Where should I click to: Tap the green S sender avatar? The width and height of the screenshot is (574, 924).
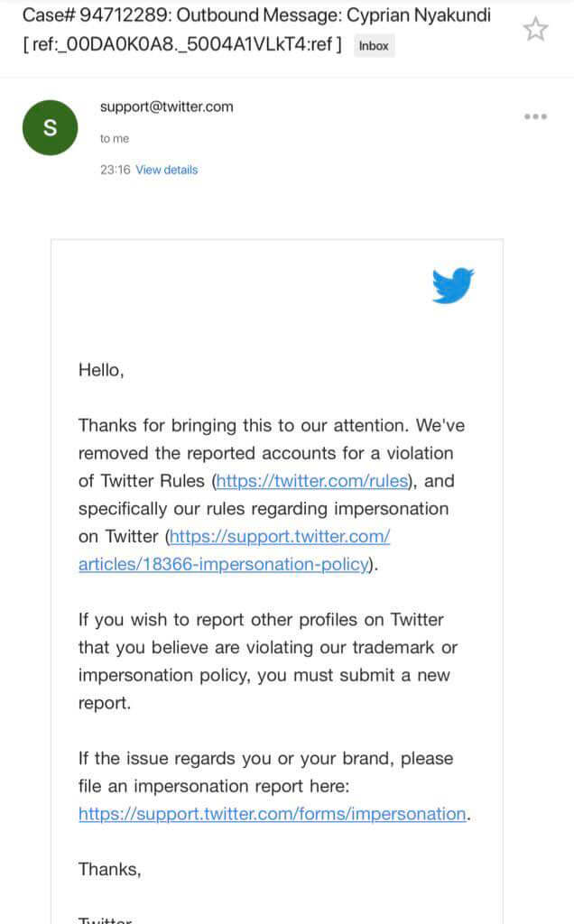(x=51, y=127)
